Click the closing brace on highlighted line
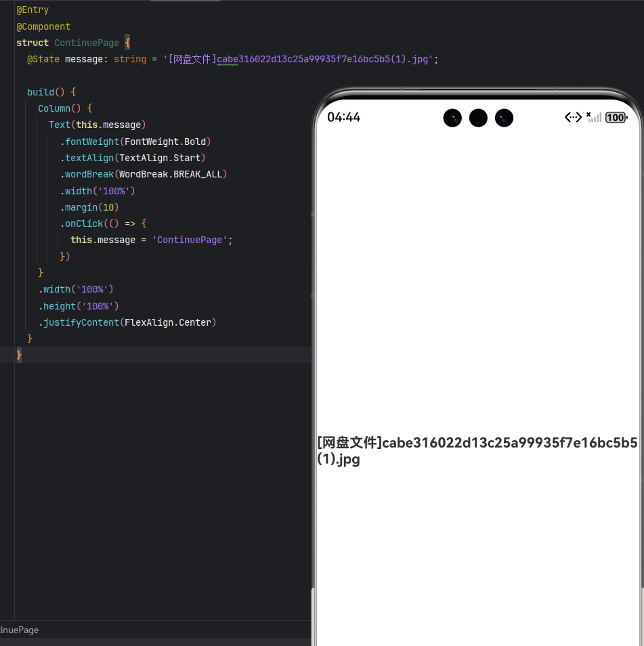Image resolution: width=644 pixels, height=646 pixels. click(19, 355)
